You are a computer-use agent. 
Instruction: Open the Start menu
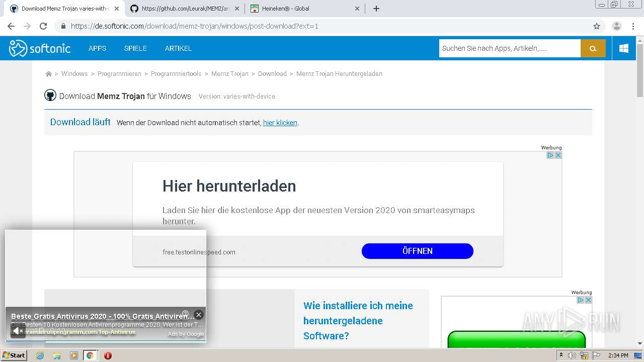[14, 355]
